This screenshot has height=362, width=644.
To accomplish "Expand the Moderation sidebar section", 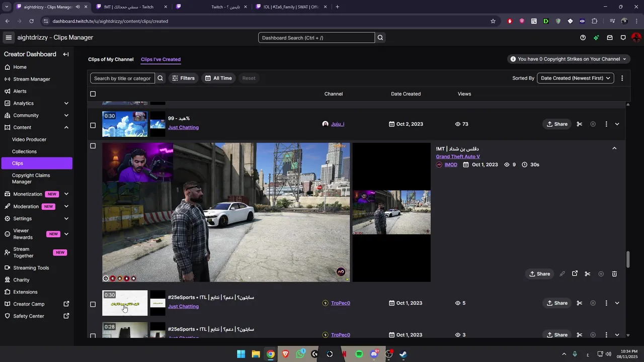I will click(66, 206).
